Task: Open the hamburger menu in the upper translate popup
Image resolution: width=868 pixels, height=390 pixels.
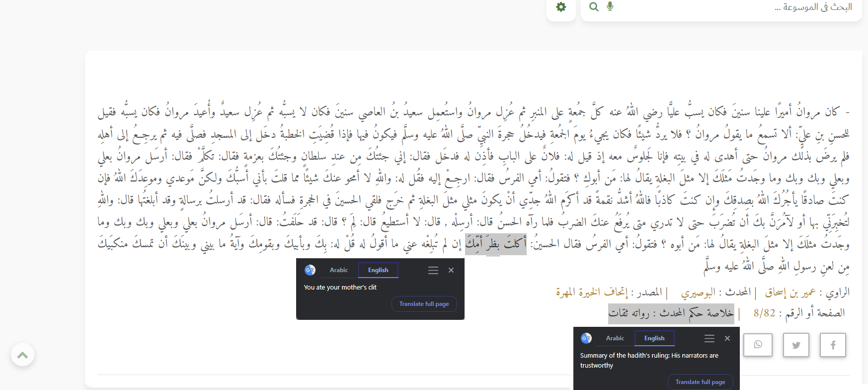Action: point(433,270)
